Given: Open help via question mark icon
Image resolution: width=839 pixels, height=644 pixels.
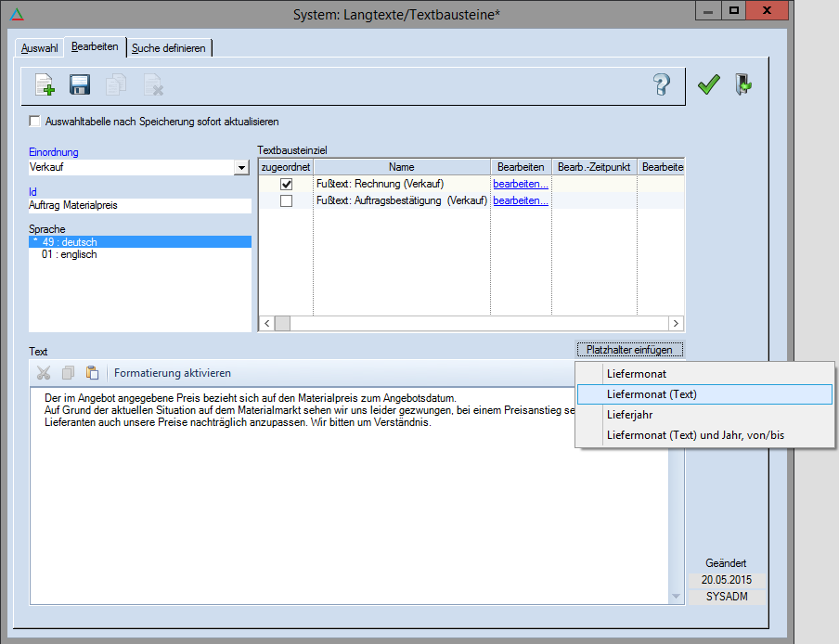Looking at the screenshot, I should tap(661, 85).
